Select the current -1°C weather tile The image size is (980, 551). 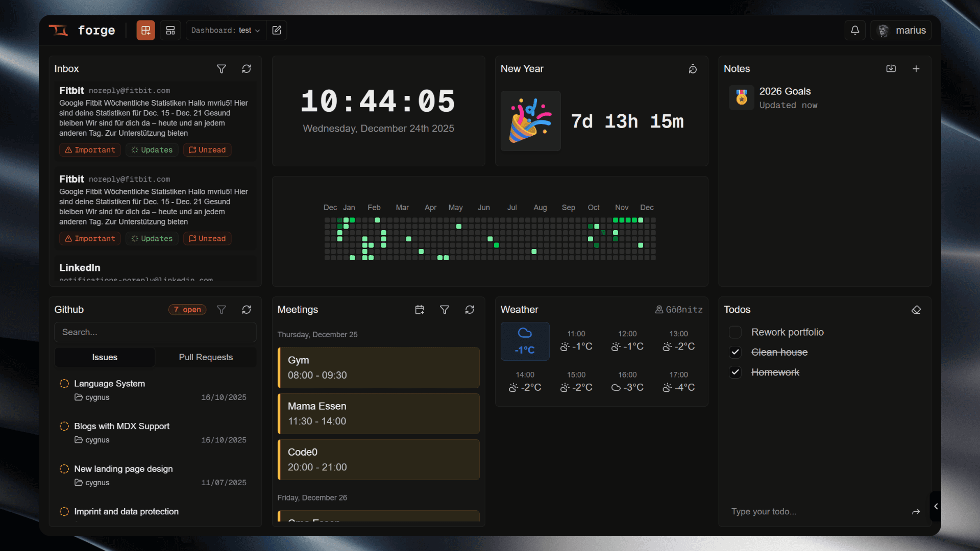(x=525, y=341)
